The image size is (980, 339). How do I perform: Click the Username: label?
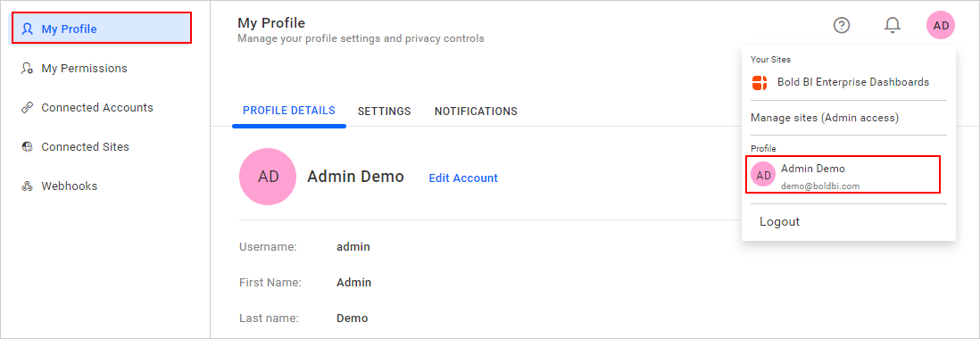pos(268,246)
